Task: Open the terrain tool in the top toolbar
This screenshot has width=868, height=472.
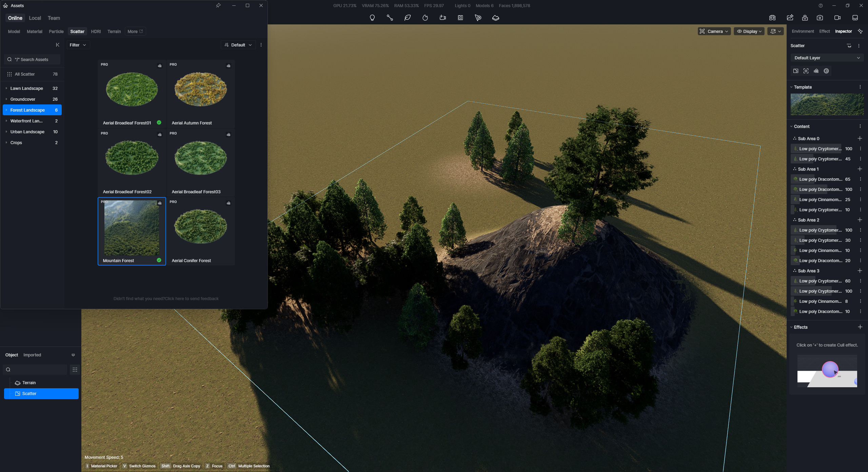Action: (x=495, y=18)
